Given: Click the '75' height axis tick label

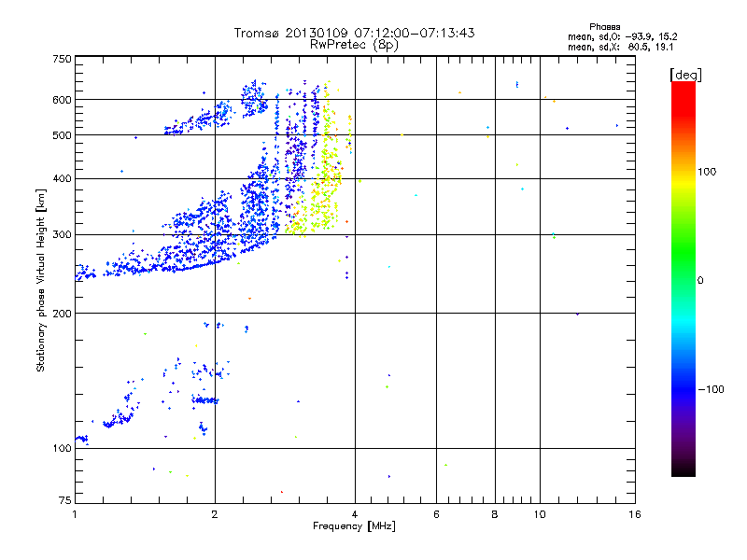Looking at the screenshot, I should 65,500.
